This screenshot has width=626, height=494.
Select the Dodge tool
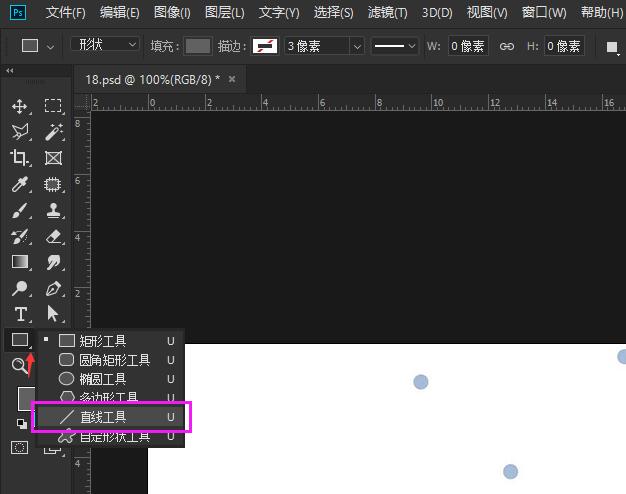point(20,288)
